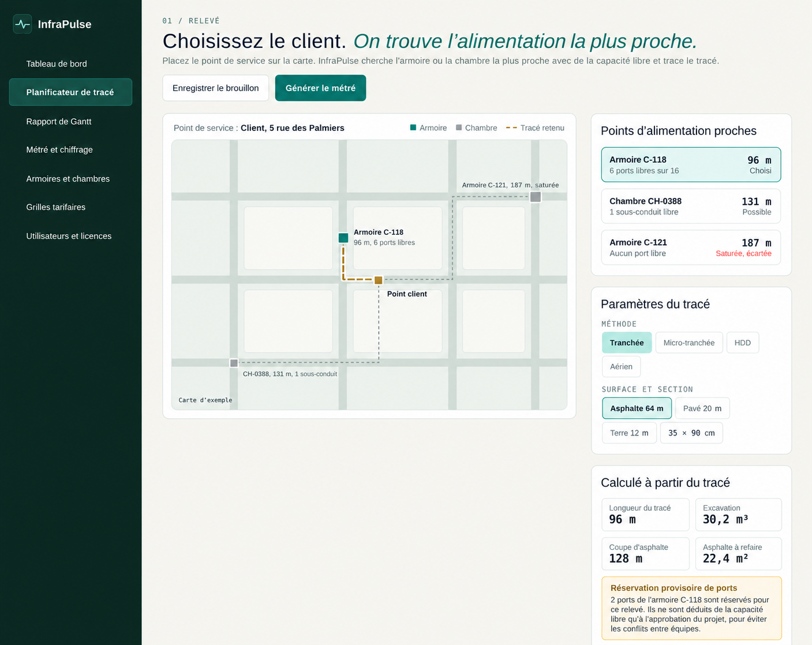This screenshot has height=645, width=812.
Task: Click the Longueur du tracé 96 m tile
Action: [x=645, y=515]
